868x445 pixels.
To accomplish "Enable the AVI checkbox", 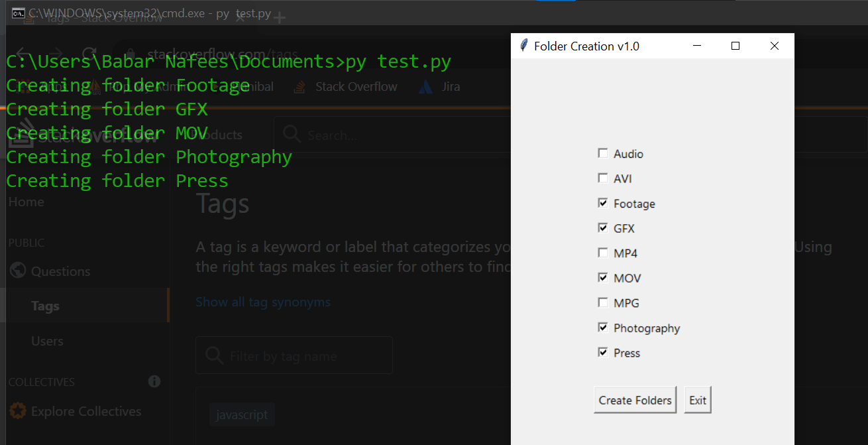I will 602,178.
